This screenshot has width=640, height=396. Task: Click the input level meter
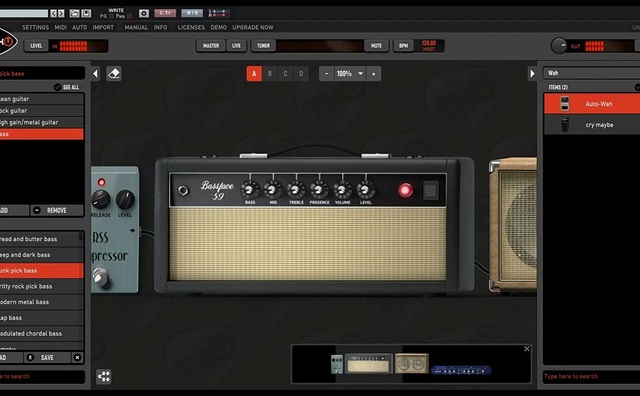tap(79, 46)
